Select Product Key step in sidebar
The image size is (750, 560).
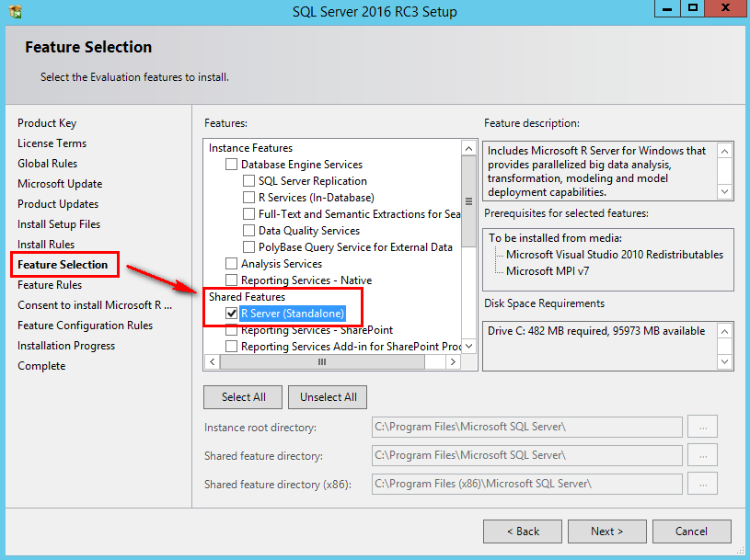[47, 123]
